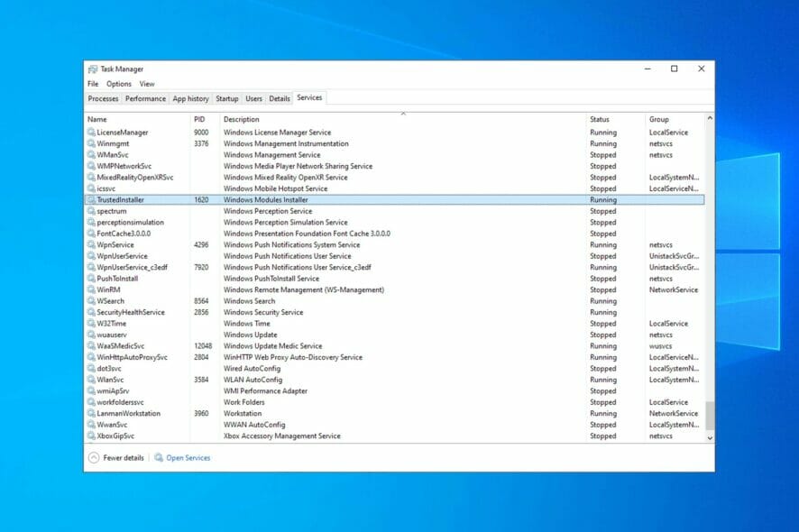The image size is (799, 532).
Task: Switch to the App history tab
Action: (190, 98)
